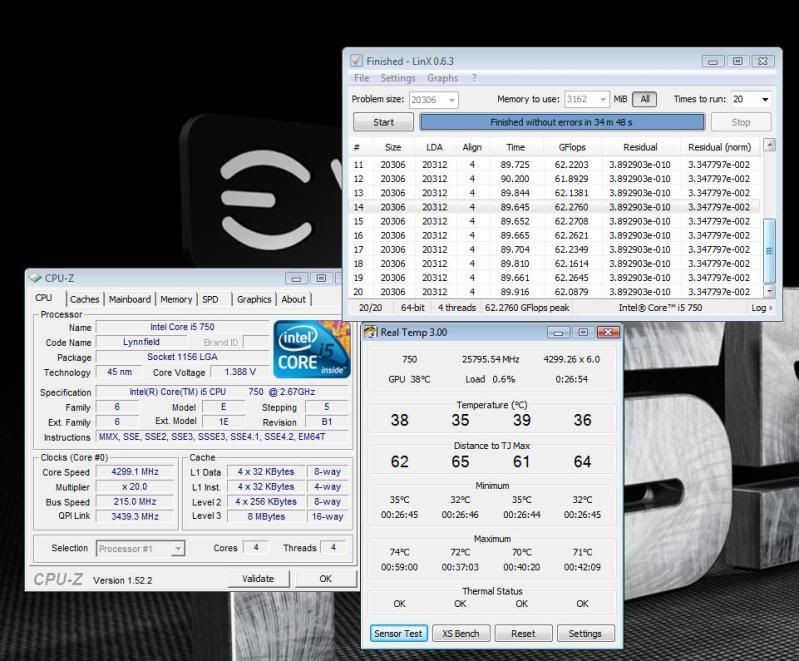Minimize the CPU-Z window
Image resolution: width=799 pixels, height=661 pixels.
point(297,278)
